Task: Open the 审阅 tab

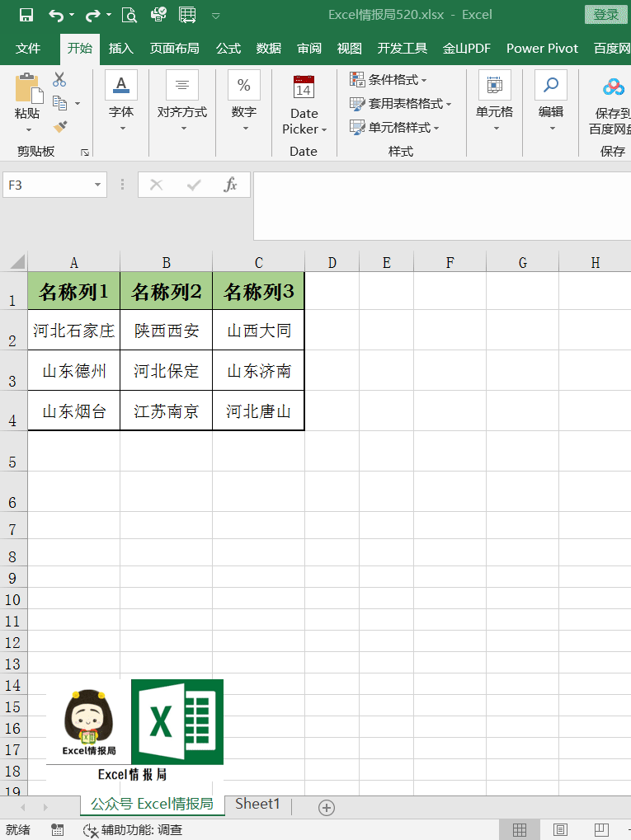Action: pos(309,49)
